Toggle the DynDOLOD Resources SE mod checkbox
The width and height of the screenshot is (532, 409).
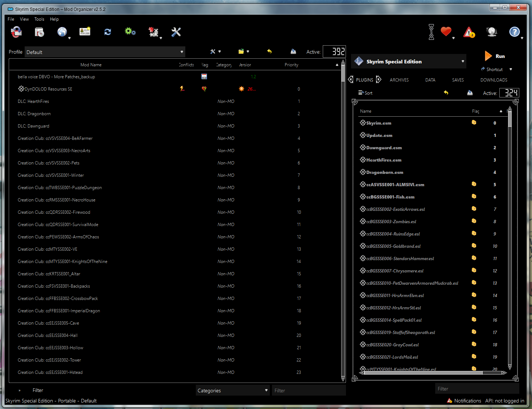coord(21,89)
